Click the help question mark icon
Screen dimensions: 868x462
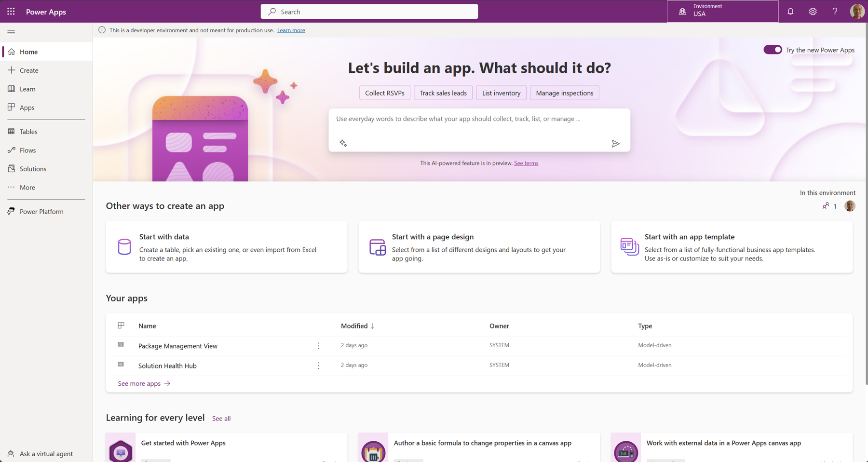(835, 12)
